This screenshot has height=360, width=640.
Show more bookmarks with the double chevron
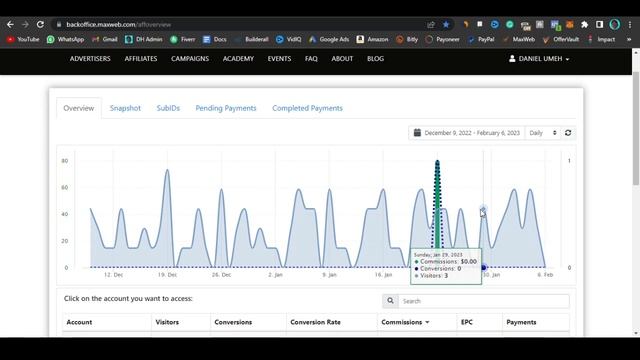629,39
